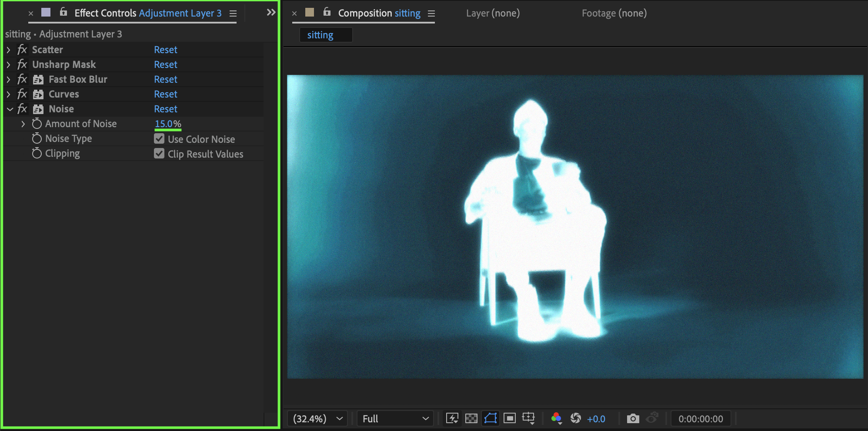The height and width of the screenshot is (431, 868).
Task: Expand the Unsharp Mask effect
Action: [x=8, y=65]
